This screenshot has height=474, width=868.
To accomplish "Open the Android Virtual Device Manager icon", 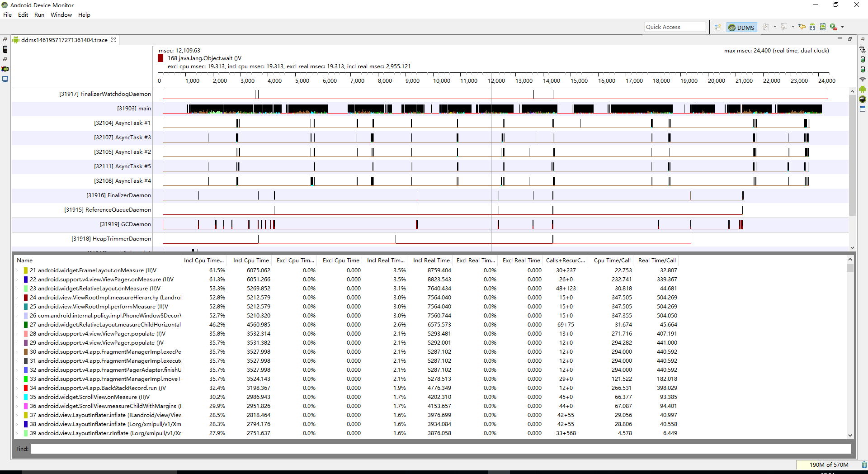I will [x=823, y=27].
